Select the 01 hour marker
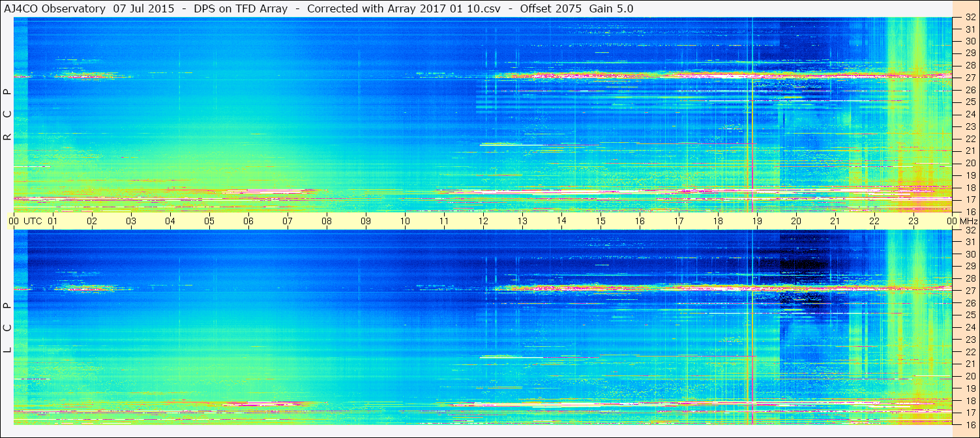The image size is (980, 438). click(53, 221)
